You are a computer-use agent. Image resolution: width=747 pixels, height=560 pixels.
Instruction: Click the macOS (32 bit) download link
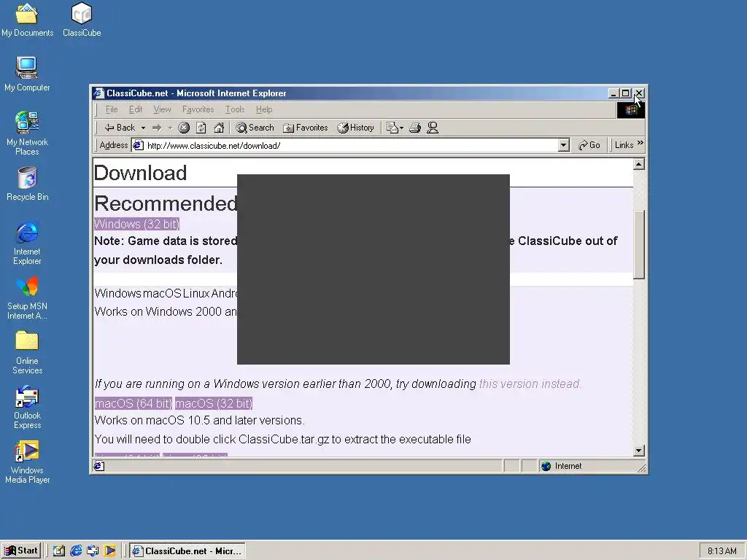214,403
